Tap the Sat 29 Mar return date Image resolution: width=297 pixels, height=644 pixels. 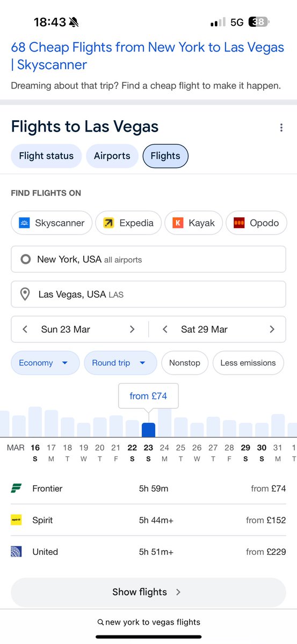[204, 330]
